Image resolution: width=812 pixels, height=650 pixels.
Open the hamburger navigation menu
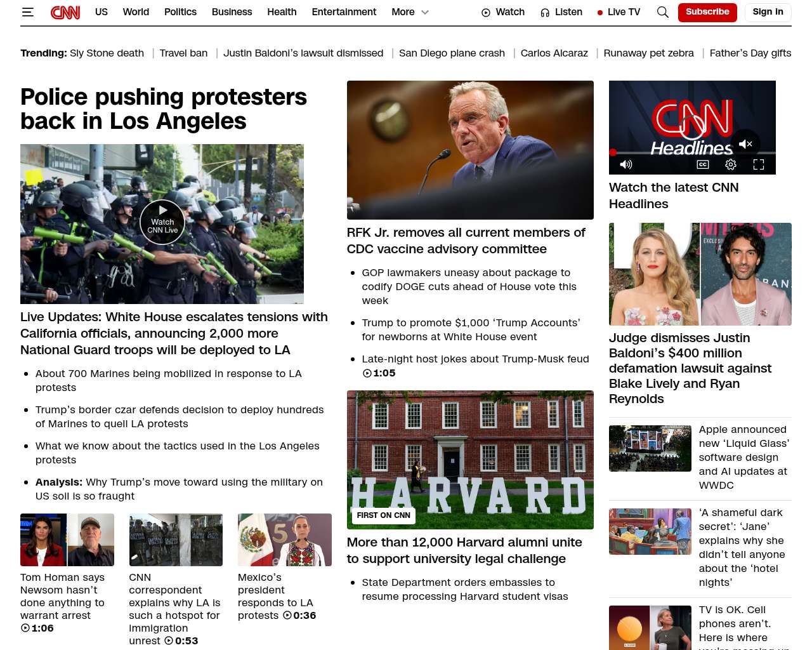27,12
